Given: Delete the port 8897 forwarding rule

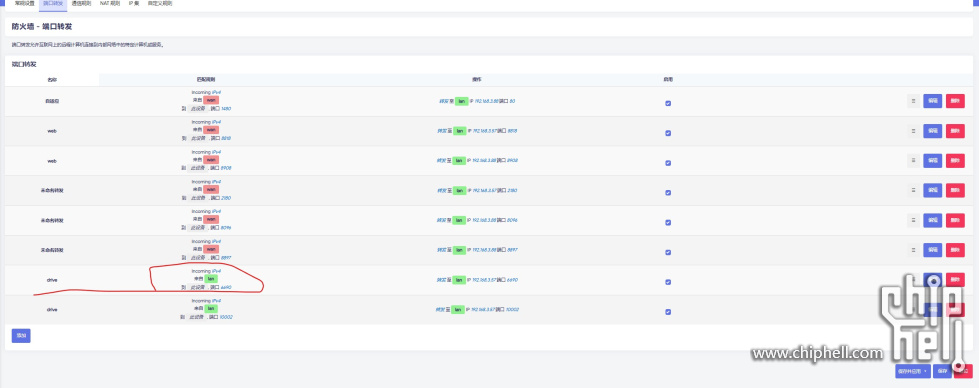Looking at the screenshot, I should click(955, 250).
